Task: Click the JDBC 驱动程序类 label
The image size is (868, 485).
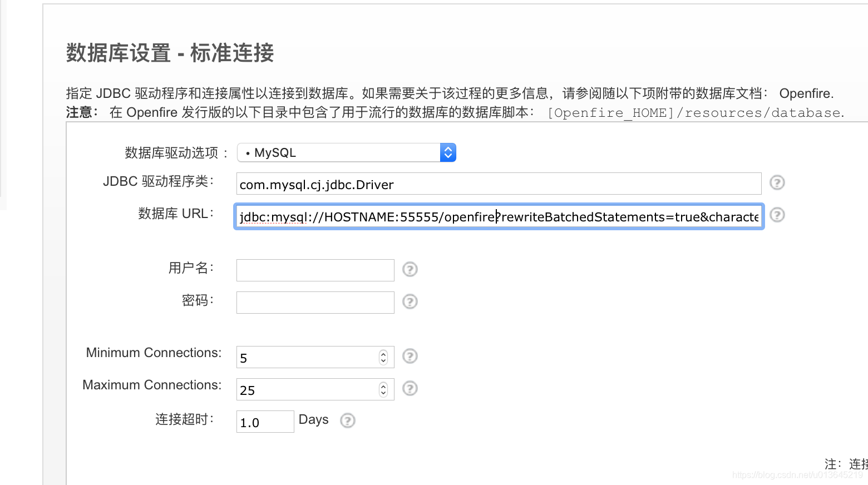Action: coord(159,181)
